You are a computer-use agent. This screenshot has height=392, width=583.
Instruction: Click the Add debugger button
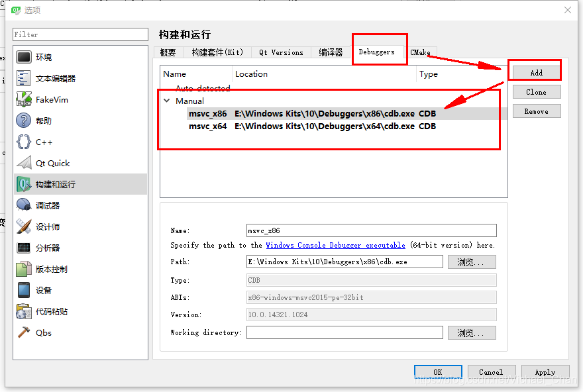[536, 72]
